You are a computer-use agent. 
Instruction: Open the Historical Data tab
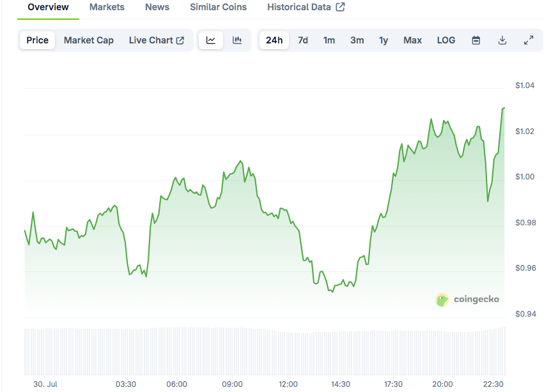coord(306,8)
